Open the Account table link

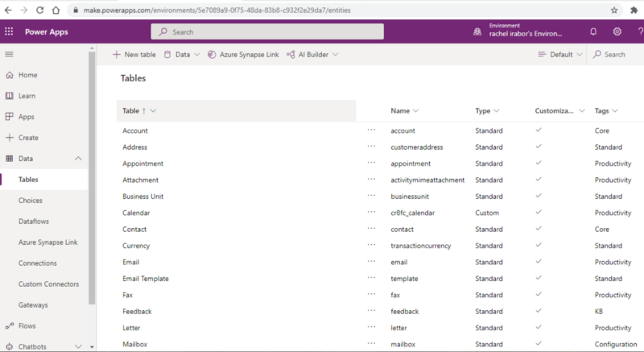tap(135, 130)
